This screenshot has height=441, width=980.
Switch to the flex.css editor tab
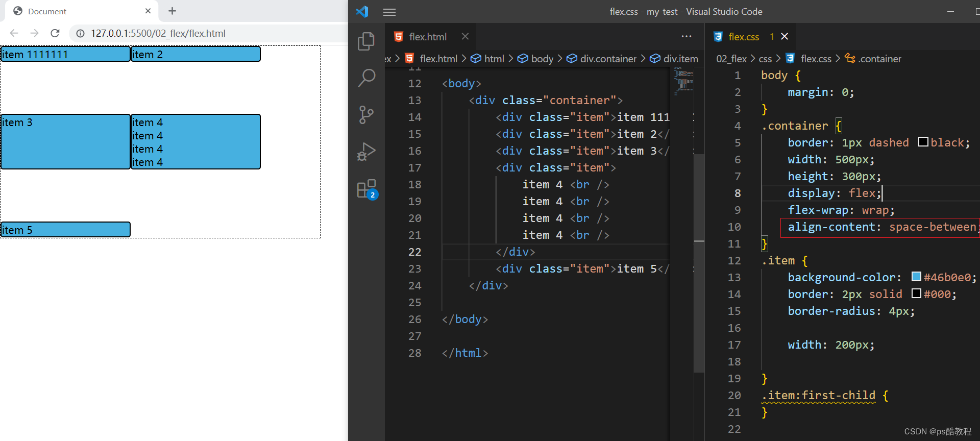[x=744, y=37]
